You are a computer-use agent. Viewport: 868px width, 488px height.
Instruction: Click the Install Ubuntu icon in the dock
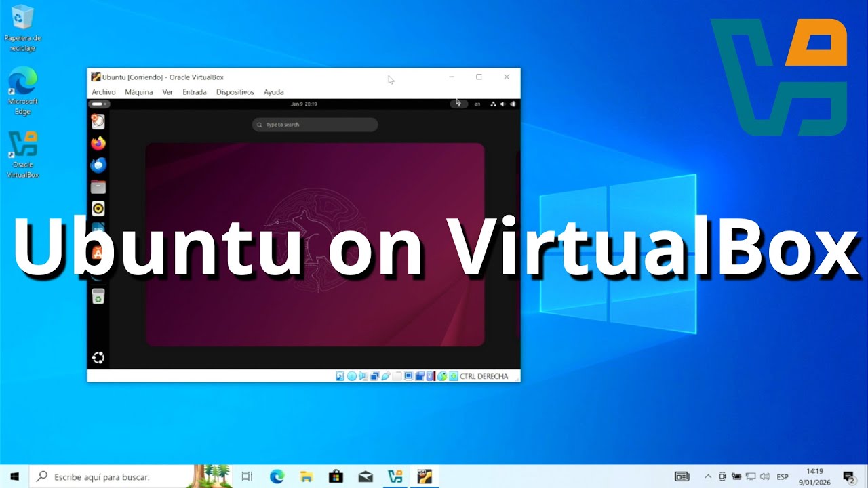point(98,121)
